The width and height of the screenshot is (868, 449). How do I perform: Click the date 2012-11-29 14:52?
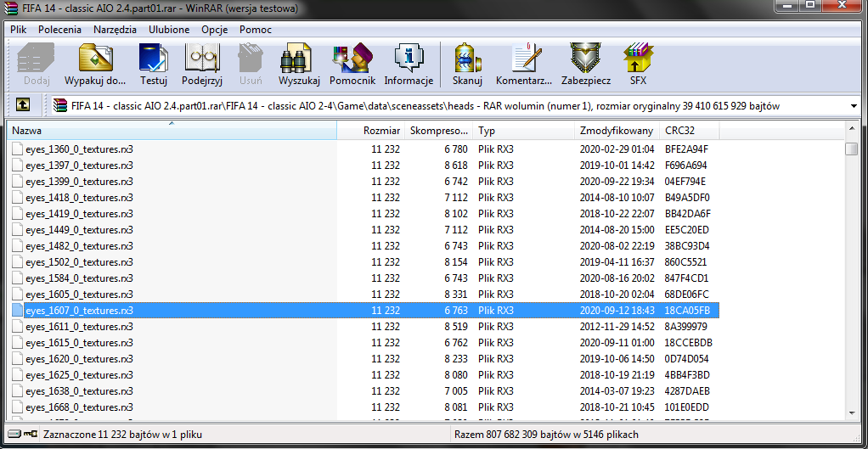pos(617,326)
